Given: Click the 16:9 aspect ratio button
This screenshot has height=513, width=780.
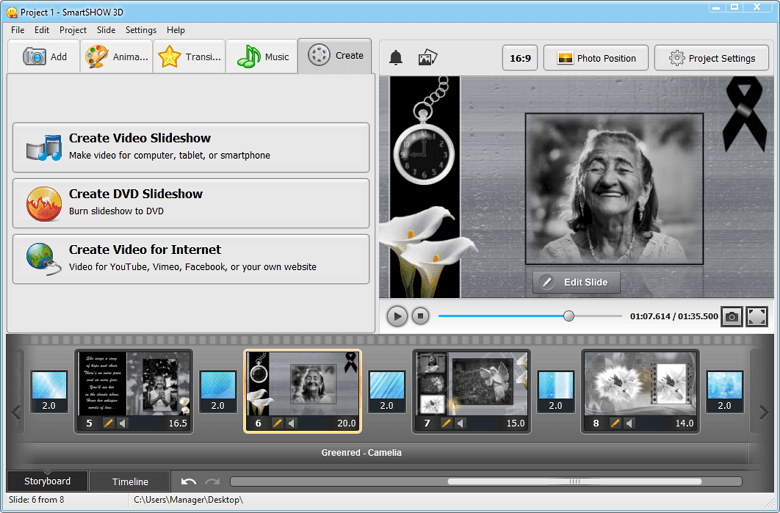Looking at the screenshot, I should [x=520, y=58].
